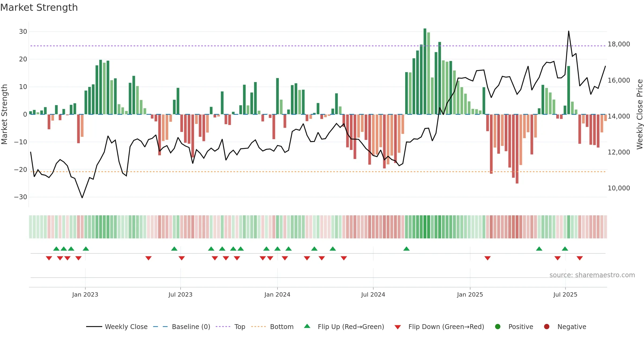Click the black Weekly Close line sample
The width and height of the screenshot is (644, 362).
94,327
